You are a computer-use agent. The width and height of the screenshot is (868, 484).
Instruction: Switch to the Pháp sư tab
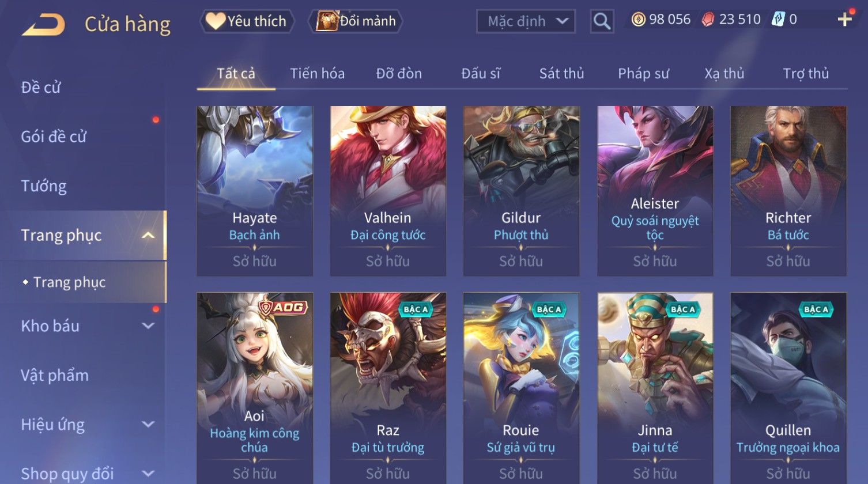tap(643, 74)
